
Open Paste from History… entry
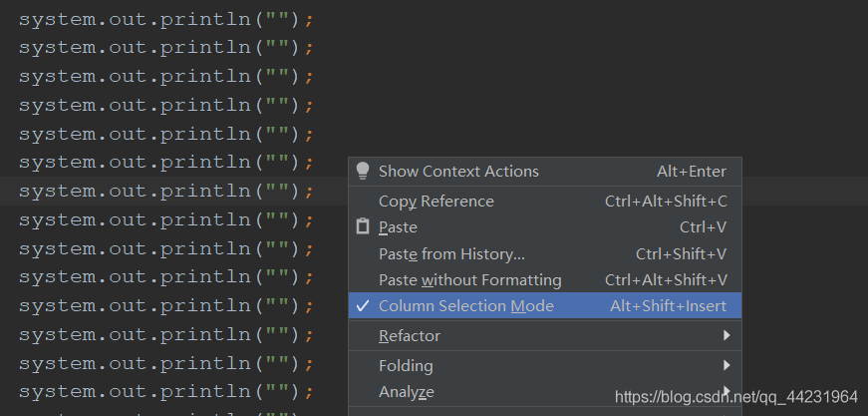pyautogui.click(x=451, y=254)
